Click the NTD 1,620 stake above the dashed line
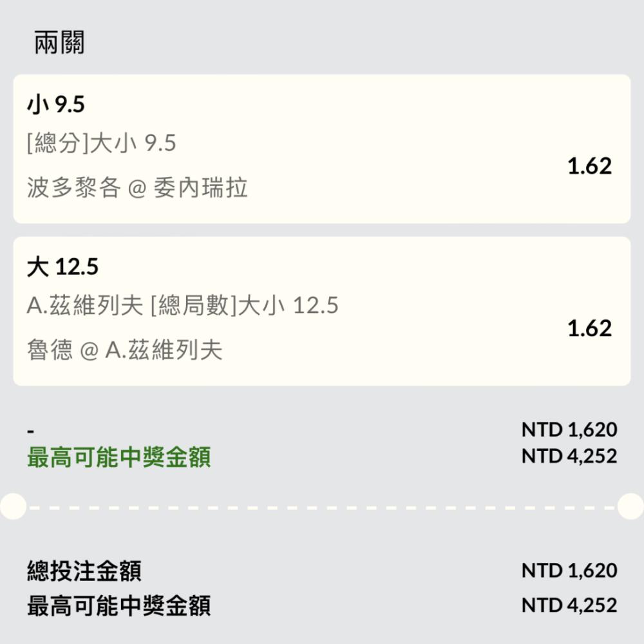The width and height of the screenshot is (644, 644). (x=569, y=430)
